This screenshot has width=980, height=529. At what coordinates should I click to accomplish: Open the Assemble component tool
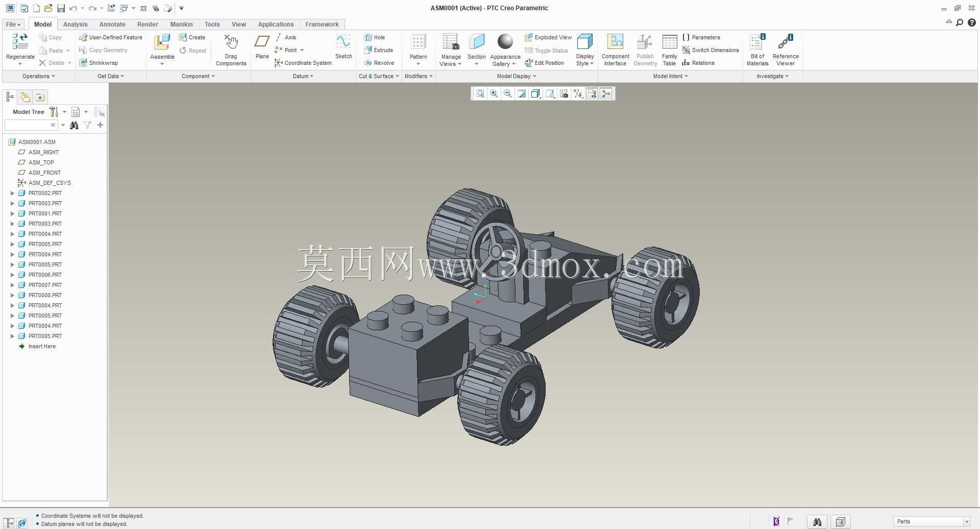[162, 42]
